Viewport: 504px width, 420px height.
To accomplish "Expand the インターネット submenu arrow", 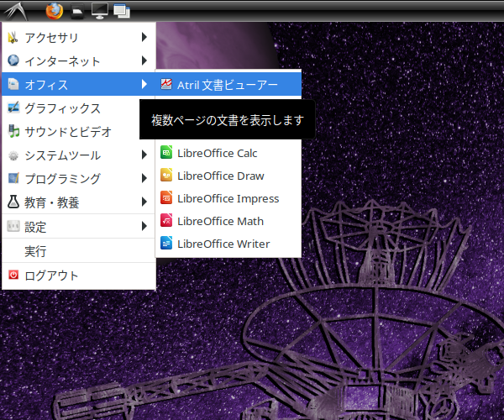I will click(x=144, y=60).
